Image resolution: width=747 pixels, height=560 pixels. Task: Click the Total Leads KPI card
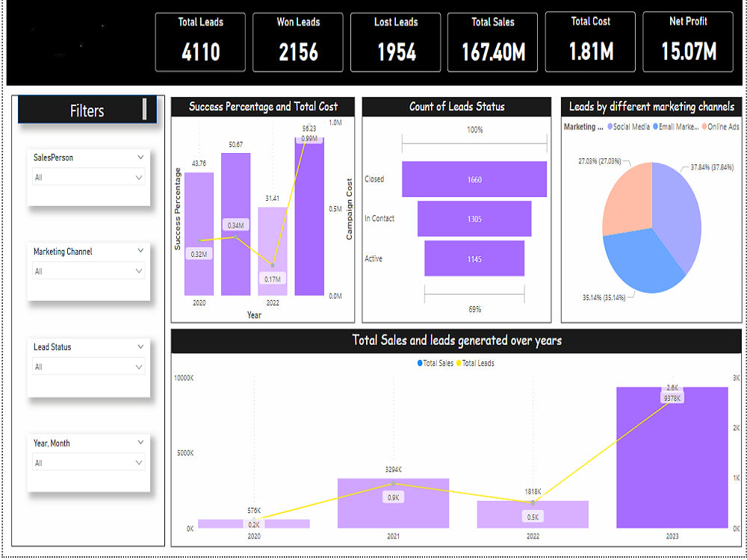[x=199, y=42]
